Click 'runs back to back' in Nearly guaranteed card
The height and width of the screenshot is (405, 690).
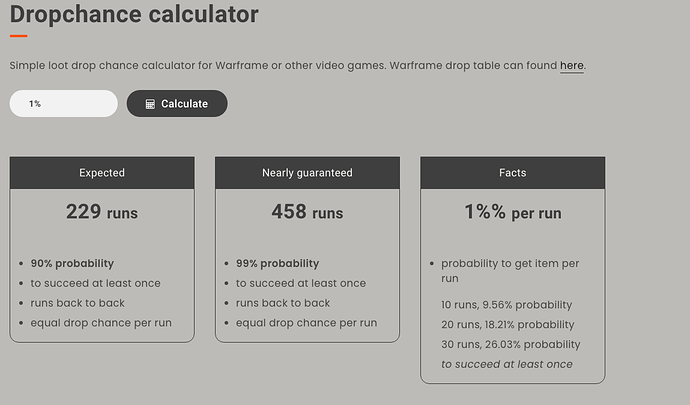tap(282, 303)
